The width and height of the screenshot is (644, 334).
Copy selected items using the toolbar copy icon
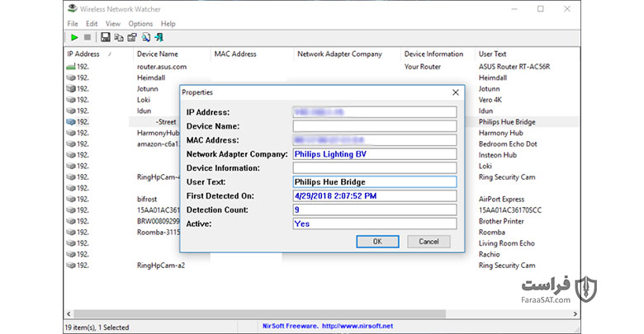coord(119,37)
